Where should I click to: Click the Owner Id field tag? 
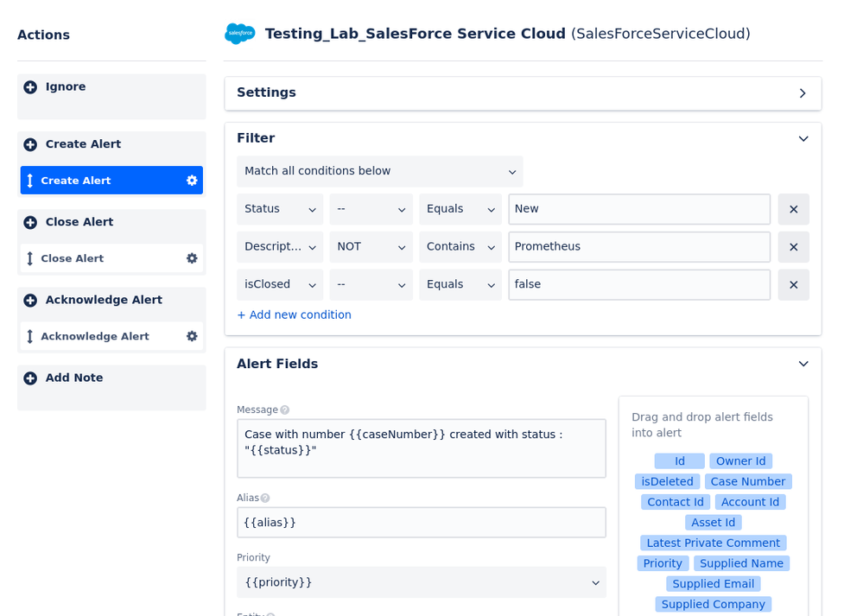[741, 461]
